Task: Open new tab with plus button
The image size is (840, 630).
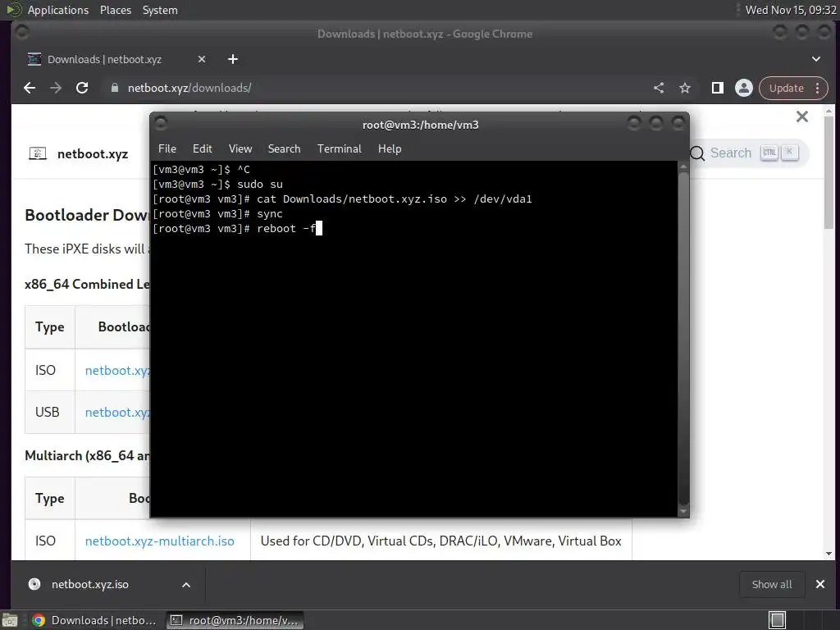Action: pos(232,59)
